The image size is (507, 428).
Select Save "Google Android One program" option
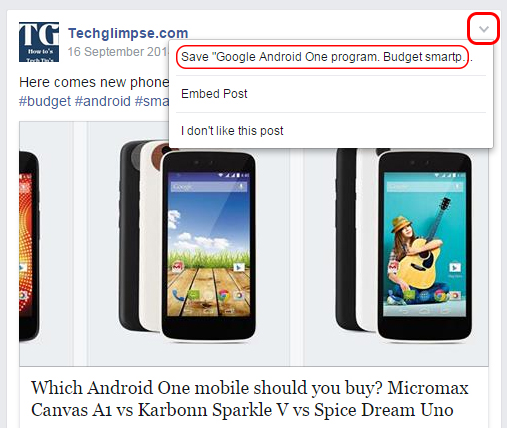322,57
